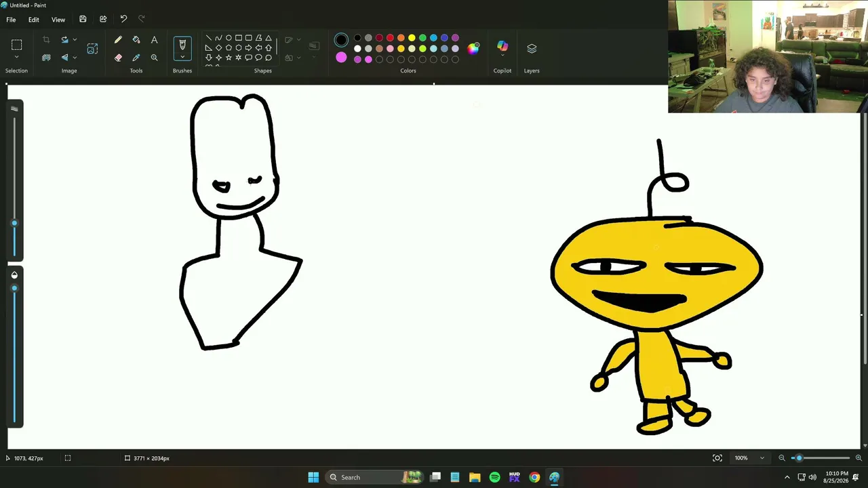Pick the yellow color swatch
Screen dimensions: 868x488
[x=412, y=38]
